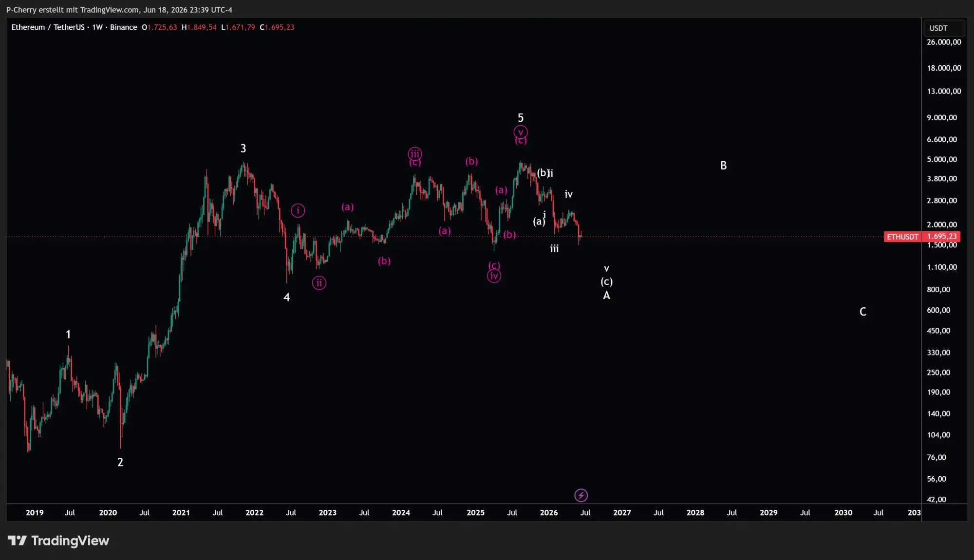This screenshot has width=974, height=560.
Task: Click 42,00 on the price axis
Action: coord(937,500)
